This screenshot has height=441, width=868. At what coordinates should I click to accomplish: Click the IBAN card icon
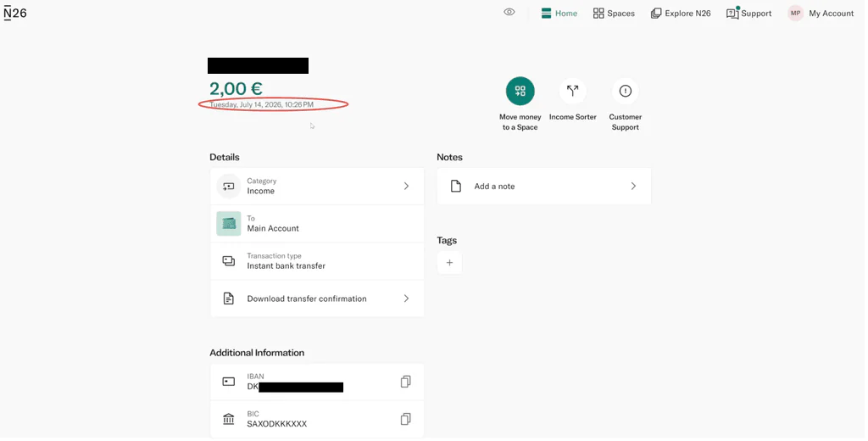click(x=229, y=382)
